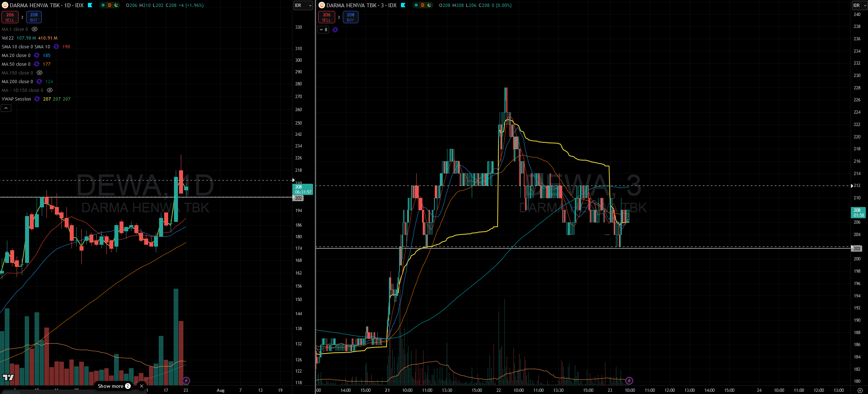Click the 1D chart change value +4 (+1.96%)
This screenshot has width=868, height=394.
(x=191, y=5)
